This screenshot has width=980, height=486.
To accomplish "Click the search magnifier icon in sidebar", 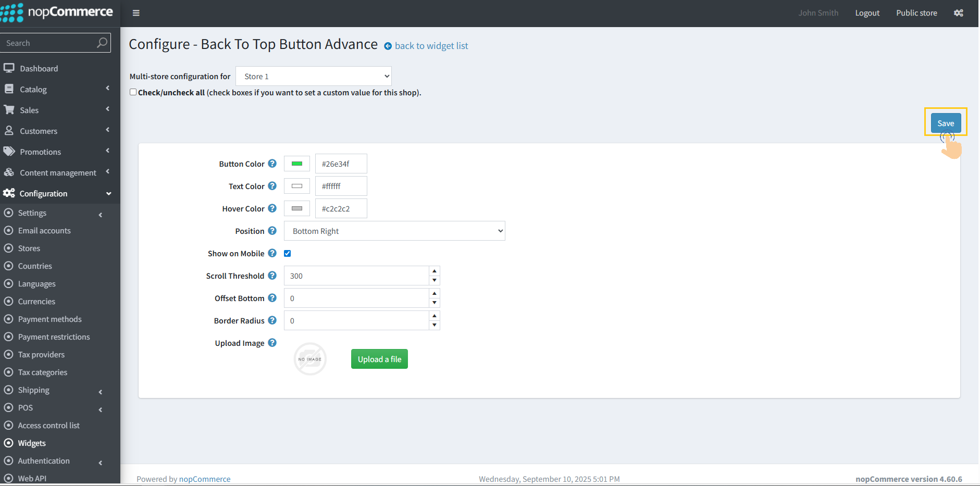I will pyautogui.click(x=102, y=43).
